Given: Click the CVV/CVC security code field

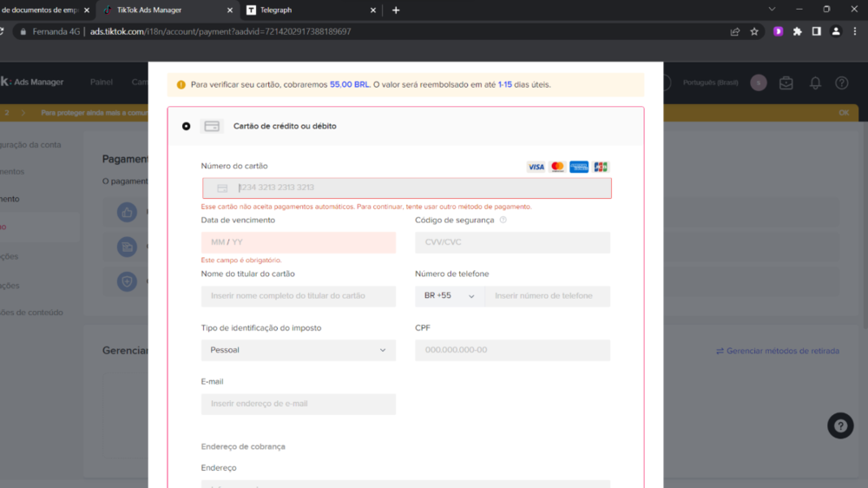Looking at the screenshot, I should tap(513, 242).
